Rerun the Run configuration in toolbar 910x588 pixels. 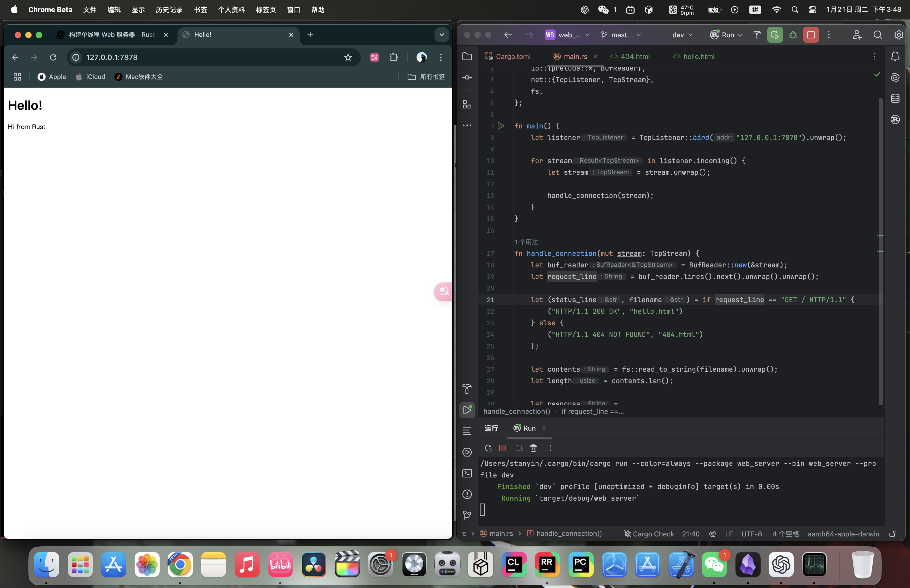[x=775, y=35]
